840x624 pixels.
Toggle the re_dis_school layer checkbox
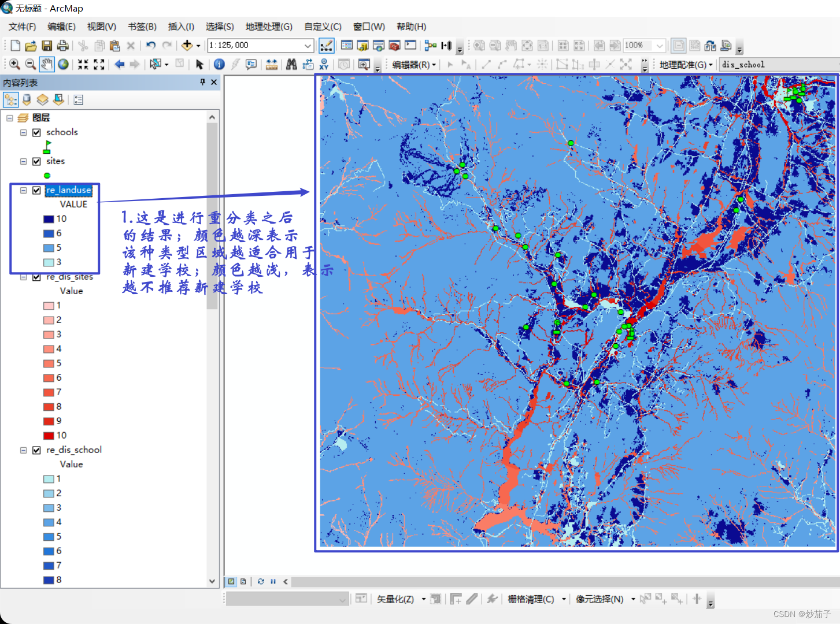pos(36,450)
